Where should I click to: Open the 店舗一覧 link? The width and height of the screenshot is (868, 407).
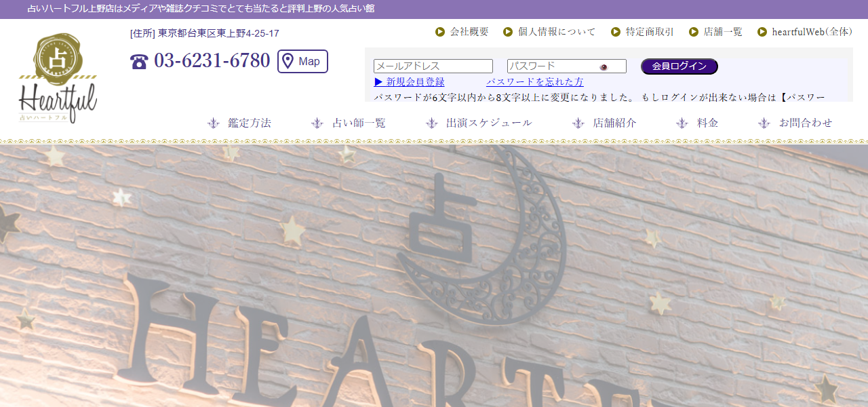(x=723, y=32)
